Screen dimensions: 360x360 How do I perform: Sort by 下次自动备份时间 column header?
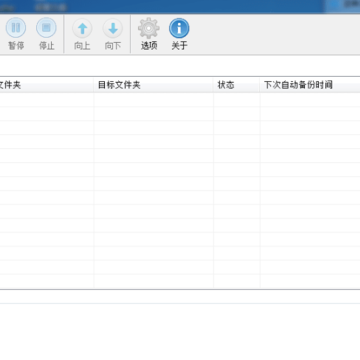click(x=310, y=85)
